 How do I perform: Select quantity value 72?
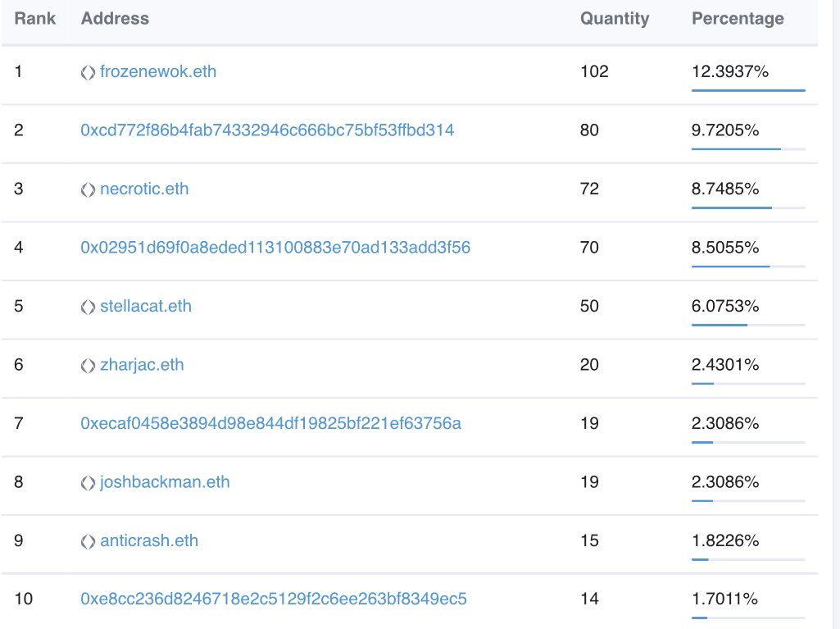pyautogui.click(x=589, y=189)
